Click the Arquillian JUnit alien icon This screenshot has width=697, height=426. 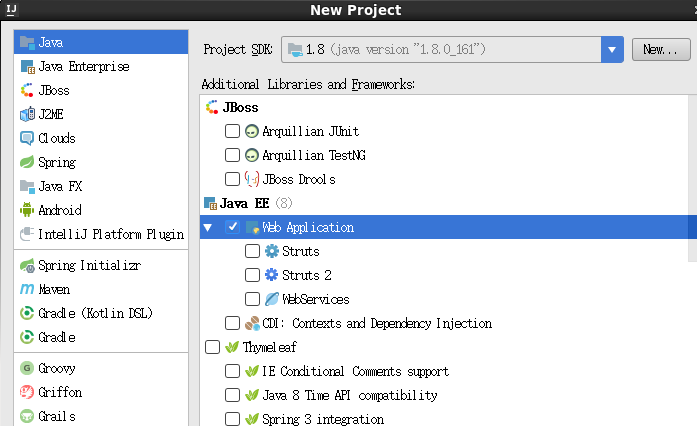coord(252,132)
